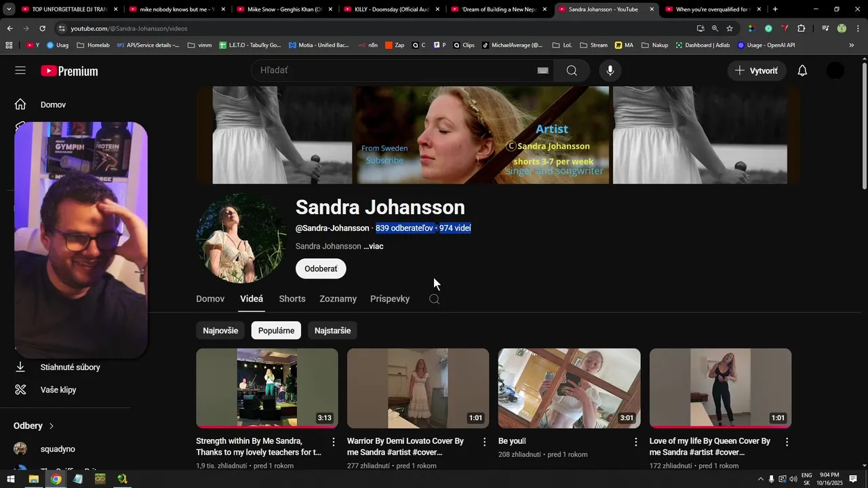Screen dimensions: 868x488
Task: Open options menu for Strength within video
Action: [333, 442]
